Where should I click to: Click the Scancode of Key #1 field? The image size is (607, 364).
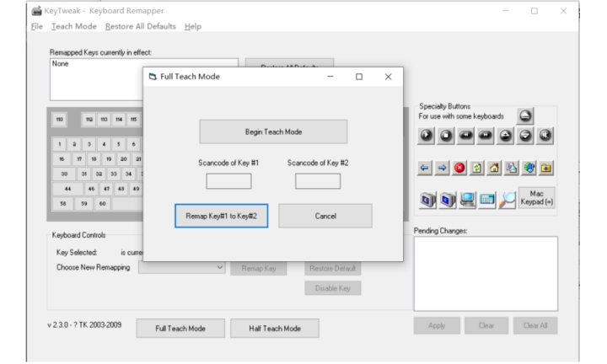pos(228,180)
